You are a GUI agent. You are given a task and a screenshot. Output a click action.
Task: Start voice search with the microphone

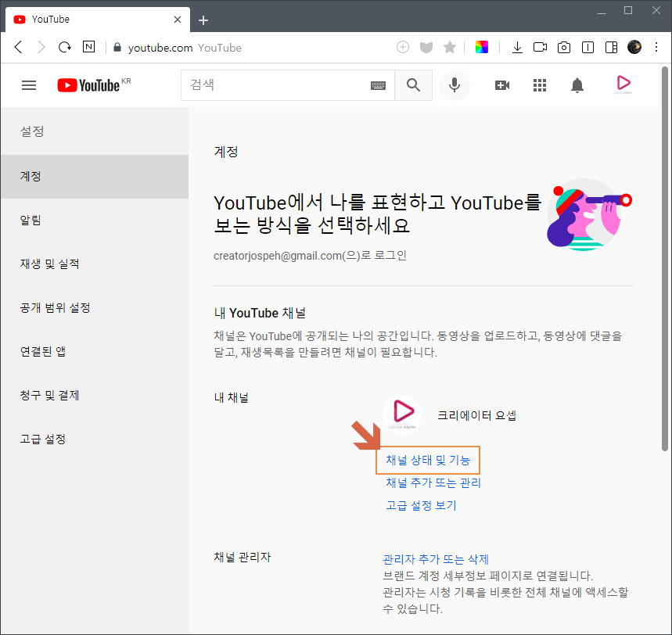[455, 85]
